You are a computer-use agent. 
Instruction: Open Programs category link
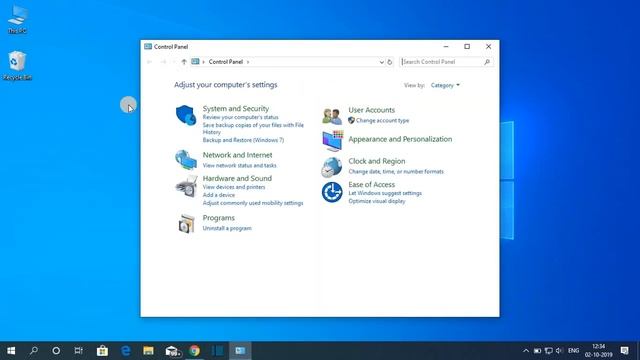tap(219, 218)
